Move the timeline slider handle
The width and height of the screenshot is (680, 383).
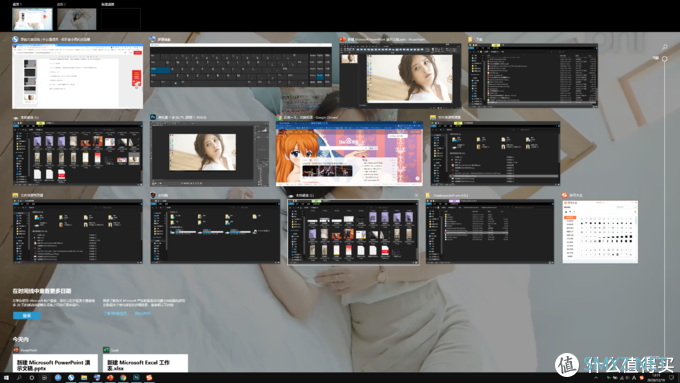coord(664,59)
